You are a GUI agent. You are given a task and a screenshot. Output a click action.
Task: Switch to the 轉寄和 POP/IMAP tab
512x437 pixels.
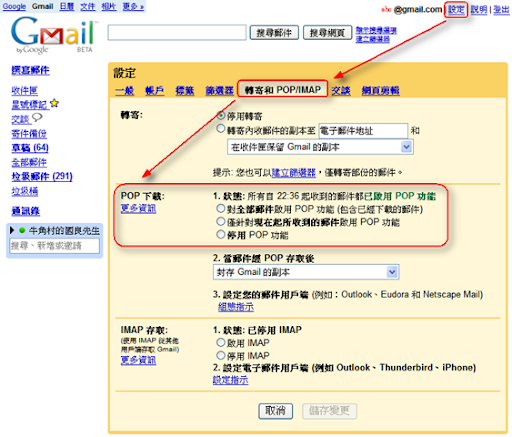point(283,90)
